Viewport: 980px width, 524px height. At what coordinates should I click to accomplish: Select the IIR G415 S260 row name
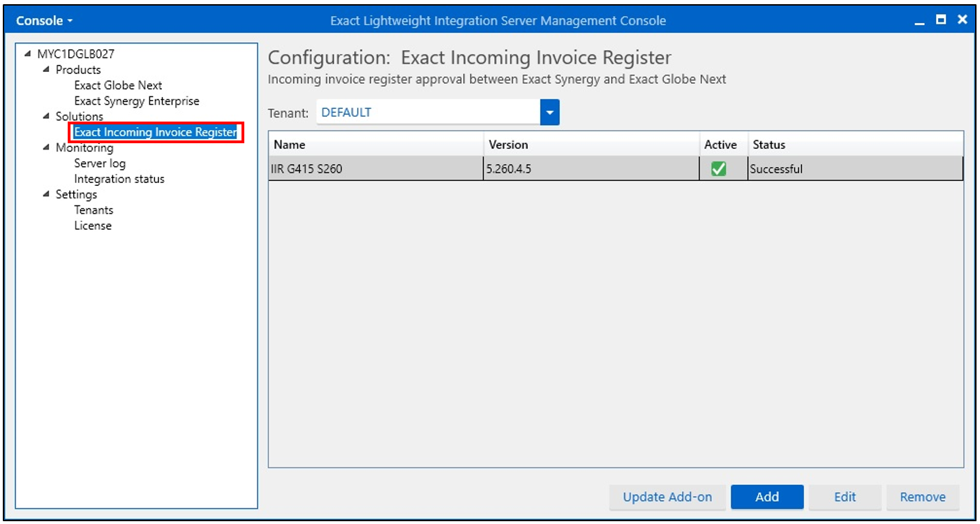click(376, 168)
